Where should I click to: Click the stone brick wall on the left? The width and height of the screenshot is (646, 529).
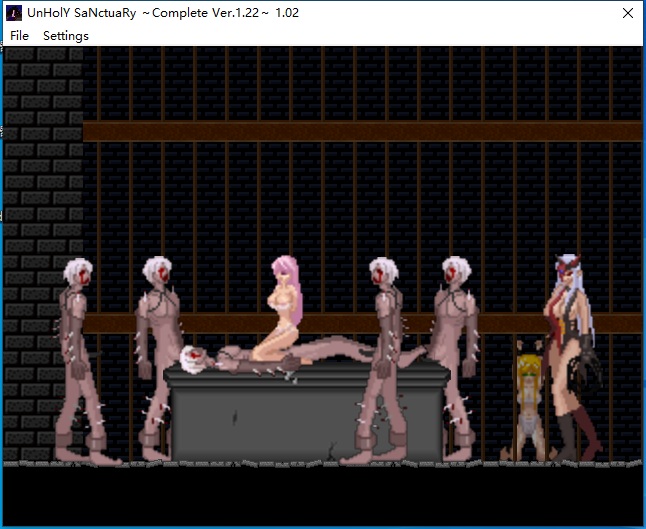40,200
